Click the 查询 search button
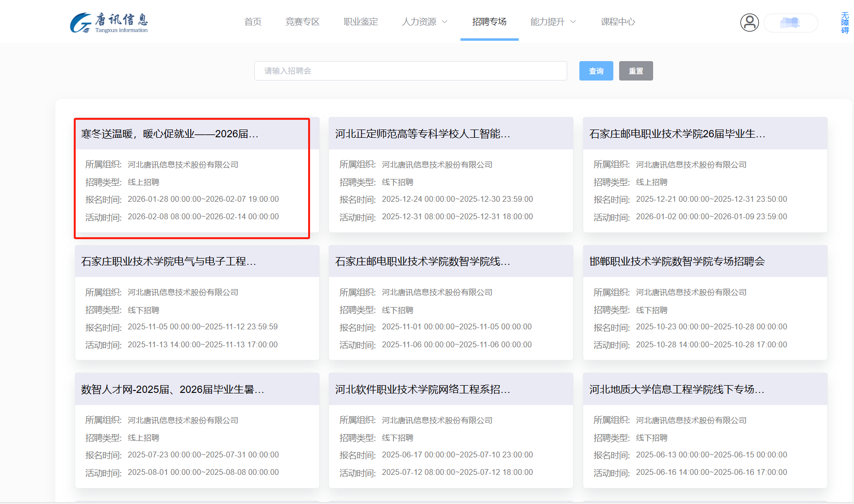Viewport: 854px width, 504px height. point(596,70)
